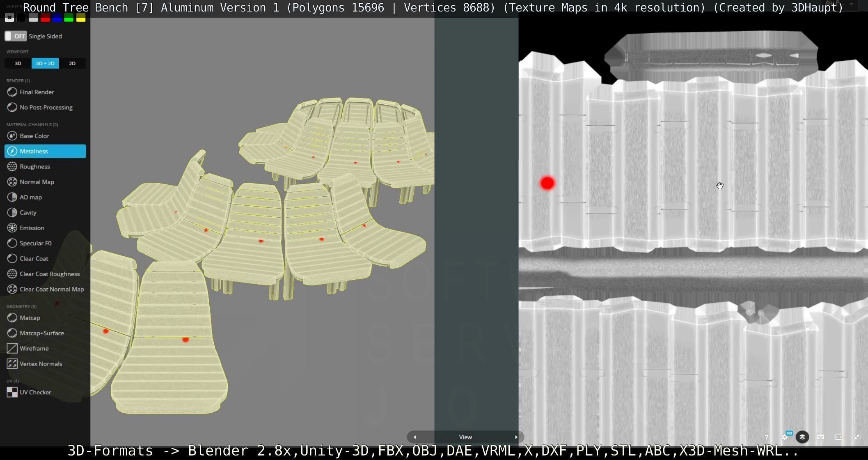Image resolution: width=868 pixels, height=460 pixels.
Task: Select the Roughness channel
Action: click(x=34, y=167)
